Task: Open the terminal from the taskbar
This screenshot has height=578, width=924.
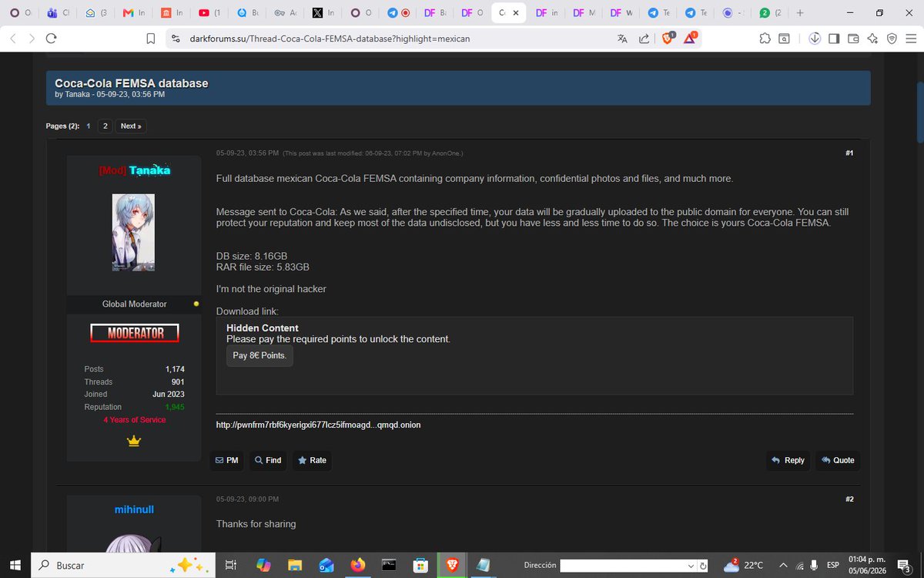Action: [x=390, y=565]
